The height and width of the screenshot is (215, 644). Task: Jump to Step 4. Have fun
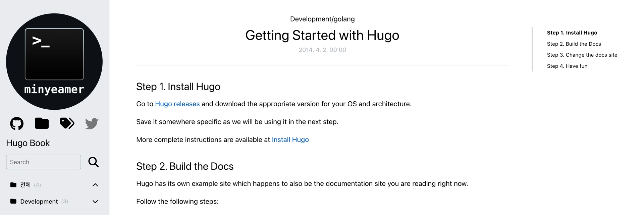click(x=567, y=66)
